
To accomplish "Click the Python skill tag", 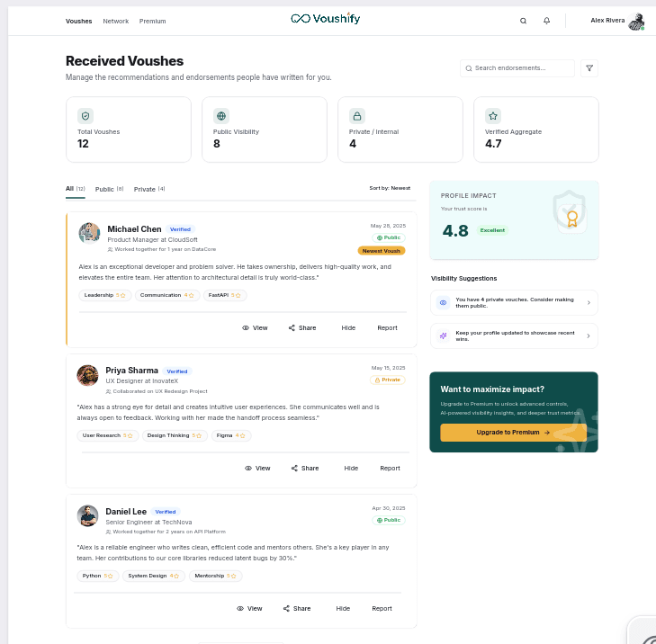I will 98,576.
